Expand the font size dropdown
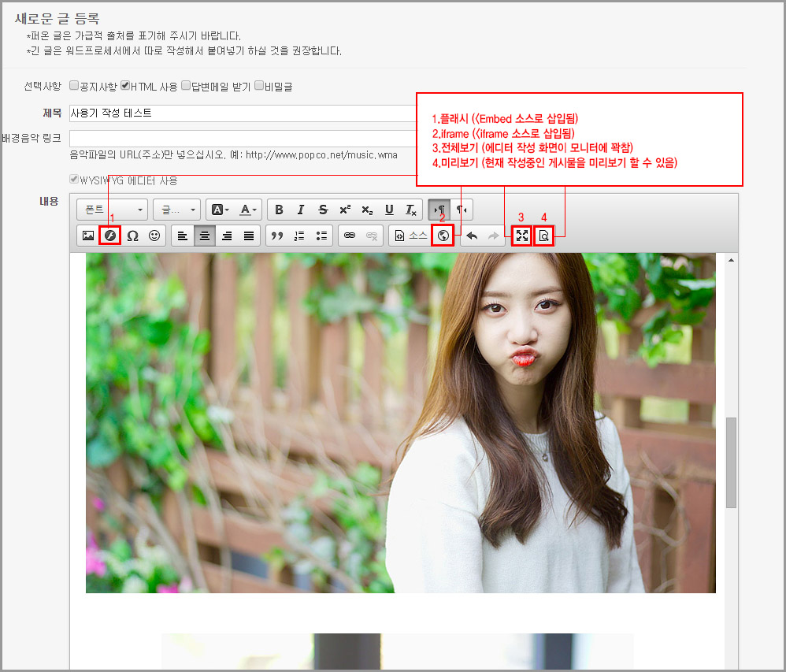This screenshot has height=672, width=786. (177, 210)
